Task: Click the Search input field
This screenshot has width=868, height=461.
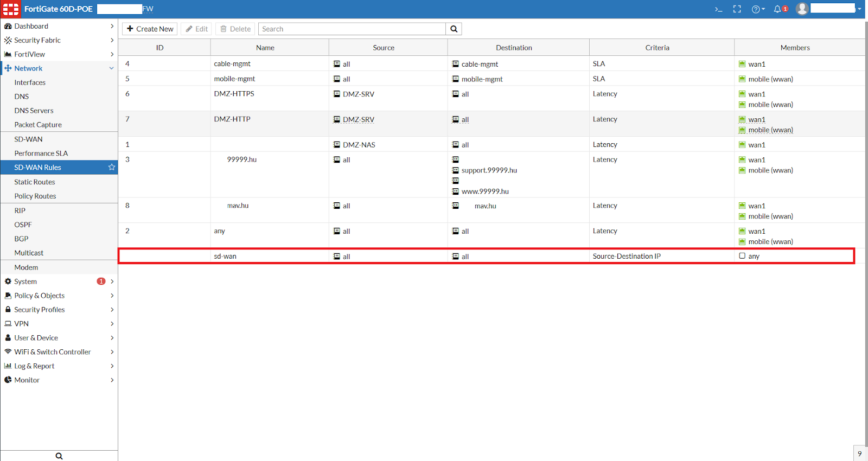Action: tap(352, 29)
